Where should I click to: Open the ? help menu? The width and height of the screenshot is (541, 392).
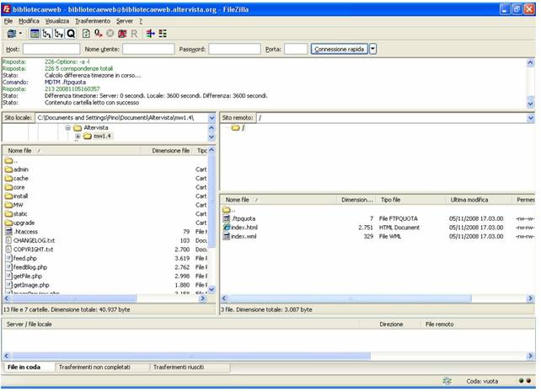coord(141,21)
